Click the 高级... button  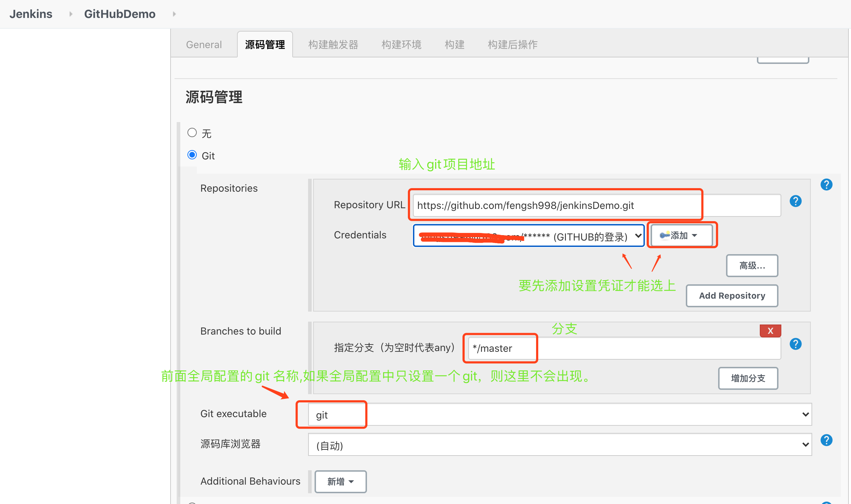[752, 266]
